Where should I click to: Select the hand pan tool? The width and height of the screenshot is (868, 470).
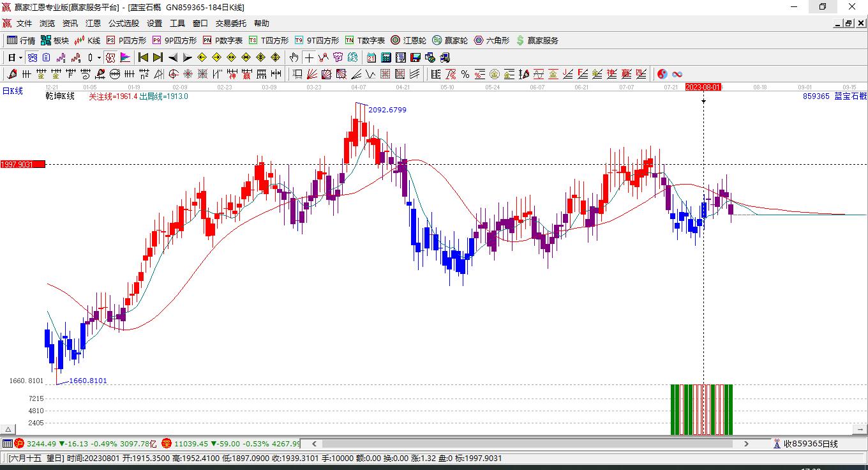pyautogui.click(x=294, y=57)
